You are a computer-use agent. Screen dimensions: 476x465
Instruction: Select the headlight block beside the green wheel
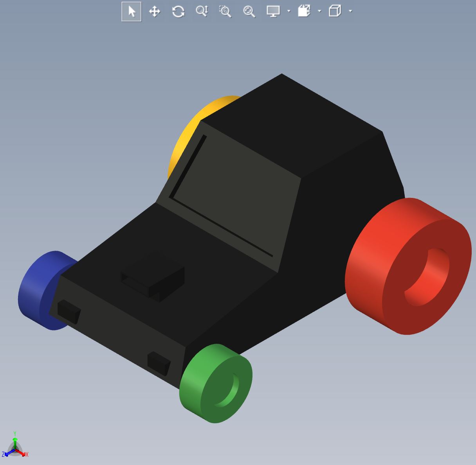(x=159, y=364)
